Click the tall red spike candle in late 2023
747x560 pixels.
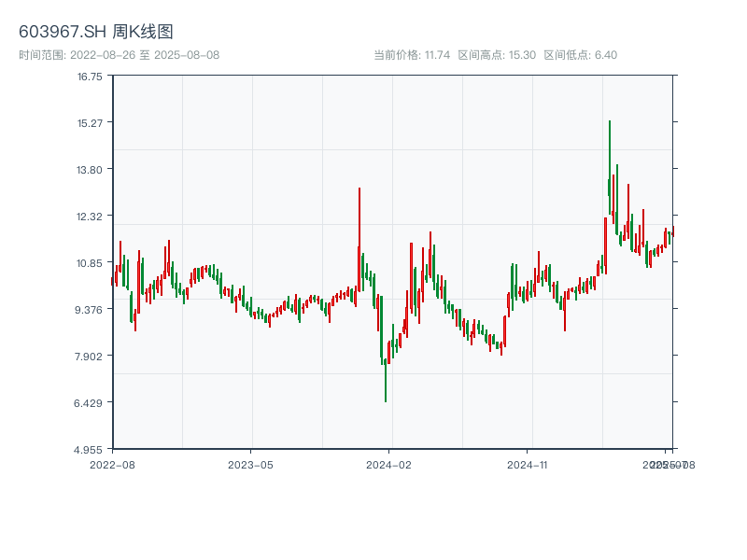pos(359,240)
